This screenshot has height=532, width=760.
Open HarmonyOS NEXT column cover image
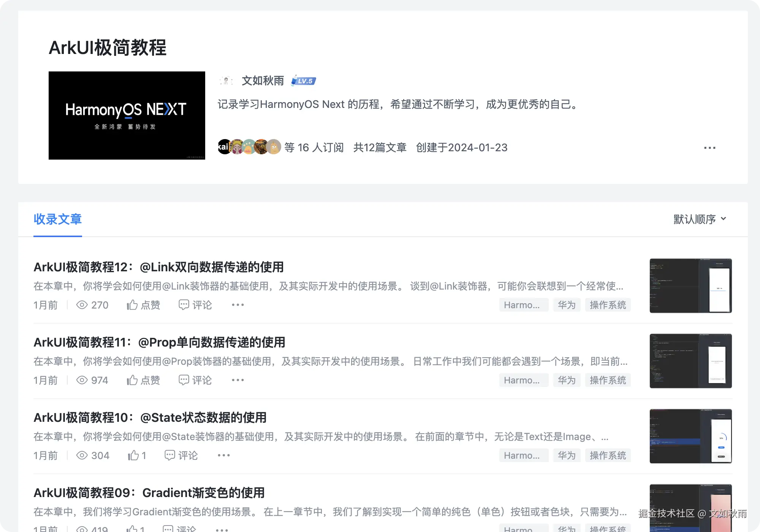[127, 116]
